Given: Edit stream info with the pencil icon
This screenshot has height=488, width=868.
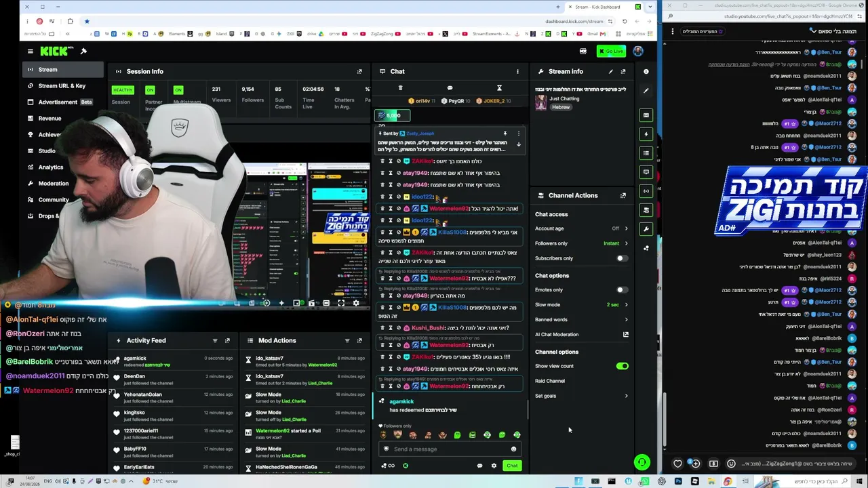Looking at the screenshot, I should click(x=610, y=71).
